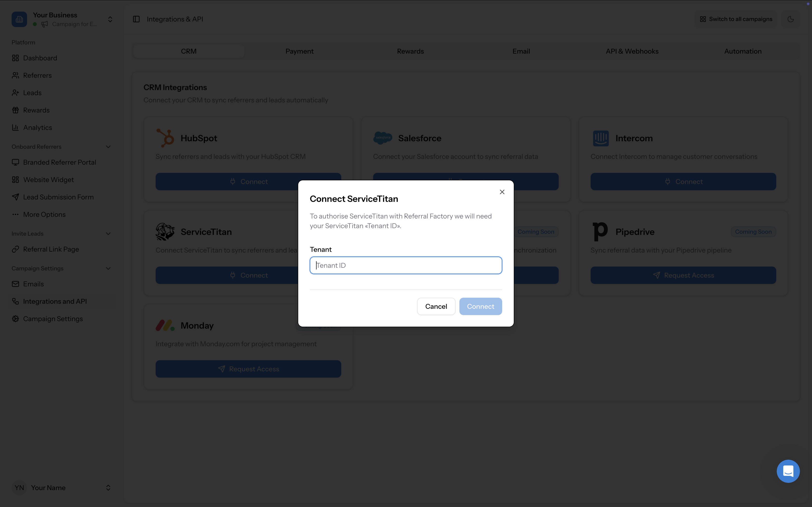This screenshot has width=812, height=507.
Task: Expand the Invite Leads section
Action: coord(108,233)
